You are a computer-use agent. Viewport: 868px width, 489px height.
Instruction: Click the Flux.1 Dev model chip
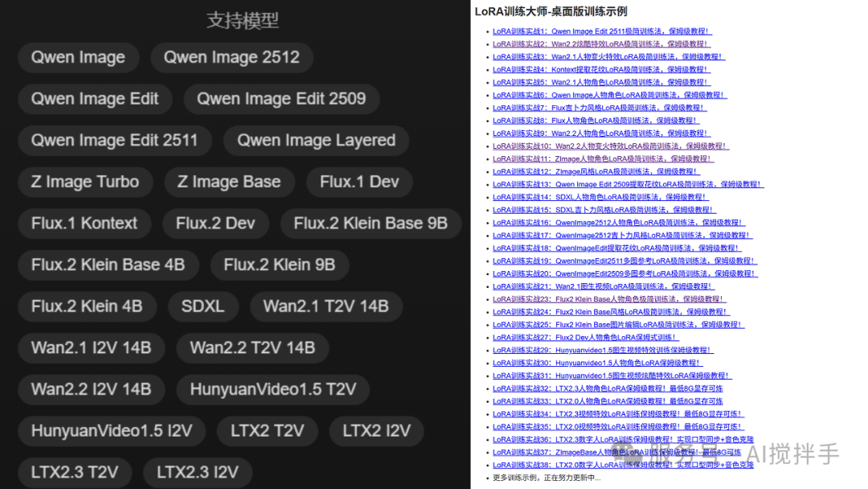[x=359, y=183]
